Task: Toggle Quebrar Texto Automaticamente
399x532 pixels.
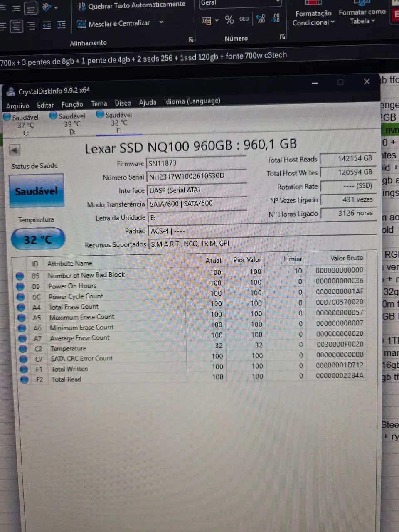Action: [x=132, y=5]
